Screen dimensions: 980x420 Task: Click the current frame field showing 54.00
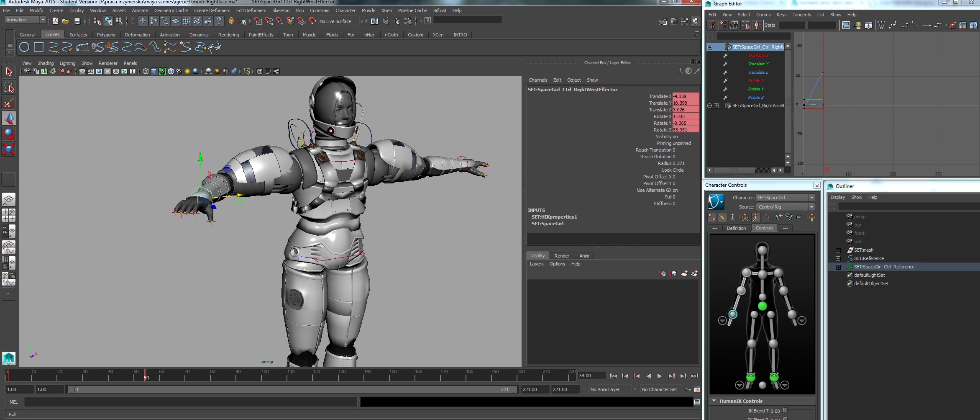[591, 376]
